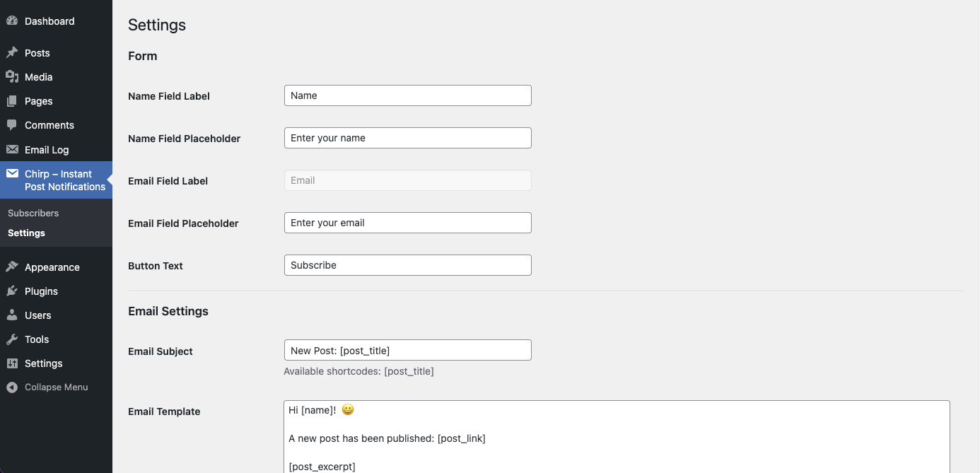Click the Media library icon
This screenshot has width=980, height=473.
pyautogui.click(x=12, y=77)
